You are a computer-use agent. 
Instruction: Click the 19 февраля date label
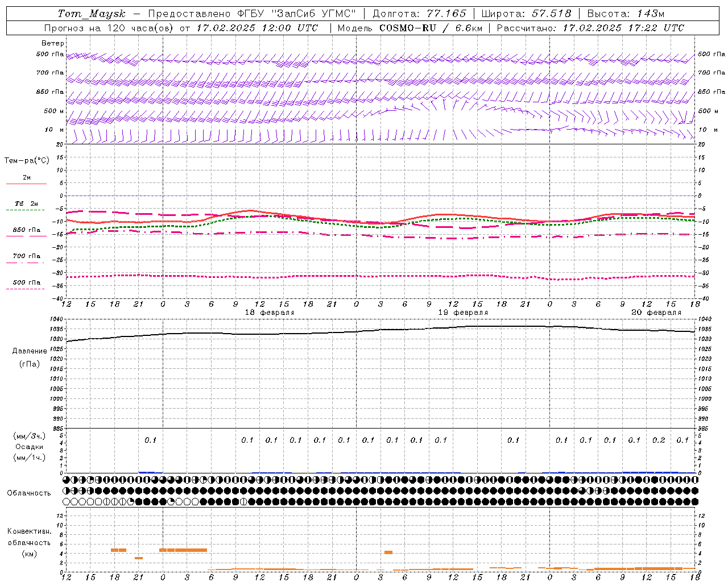[463, 313]
